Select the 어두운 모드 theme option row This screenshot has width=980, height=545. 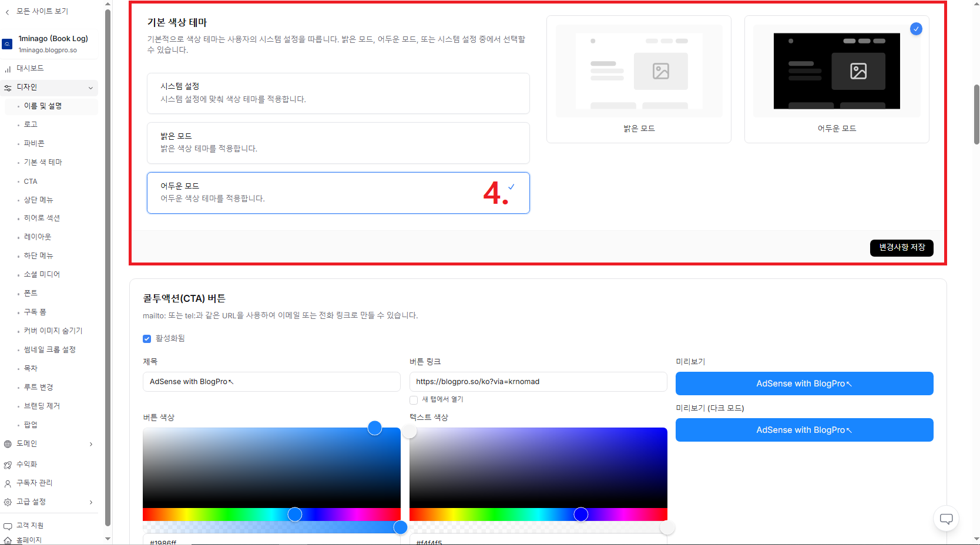338,193
